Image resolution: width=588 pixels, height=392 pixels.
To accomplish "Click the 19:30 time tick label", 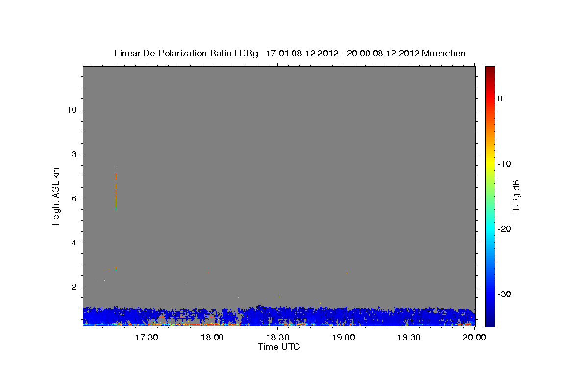I will (x=409, y=338).
